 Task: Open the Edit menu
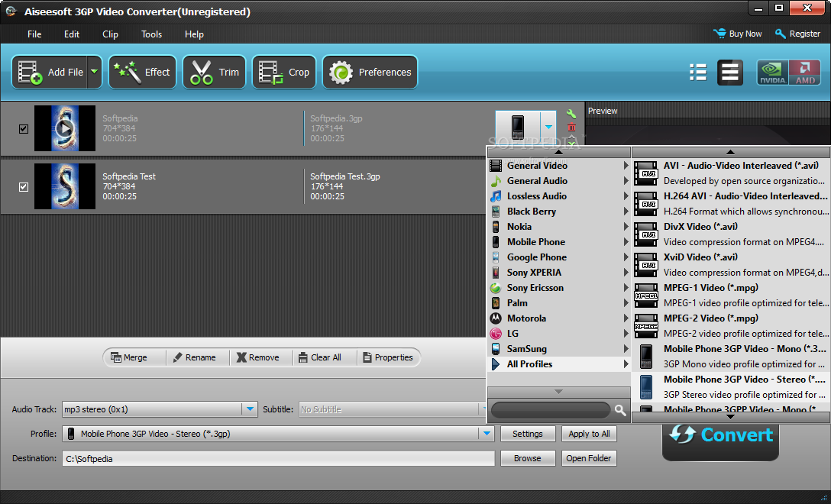tap(72, 34)
